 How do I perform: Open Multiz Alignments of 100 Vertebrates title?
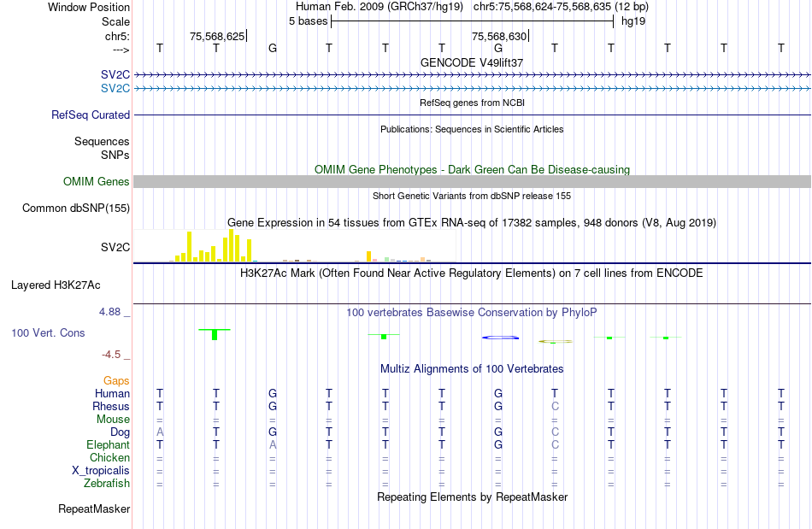[472, 368]
